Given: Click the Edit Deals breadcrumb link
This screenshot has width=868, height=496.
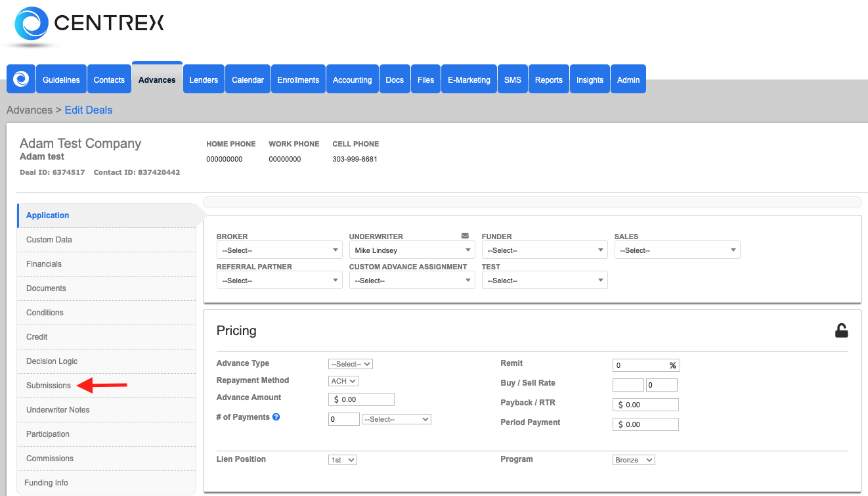Looking at the screenshot, I should coord(88,110).
